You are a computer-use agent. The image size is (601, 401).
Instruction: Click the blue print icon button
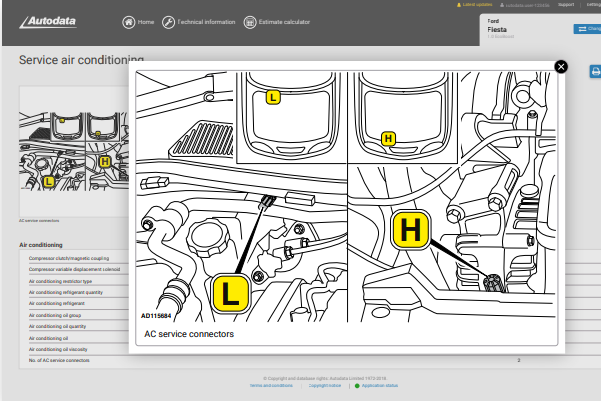[x=595, y=72]
